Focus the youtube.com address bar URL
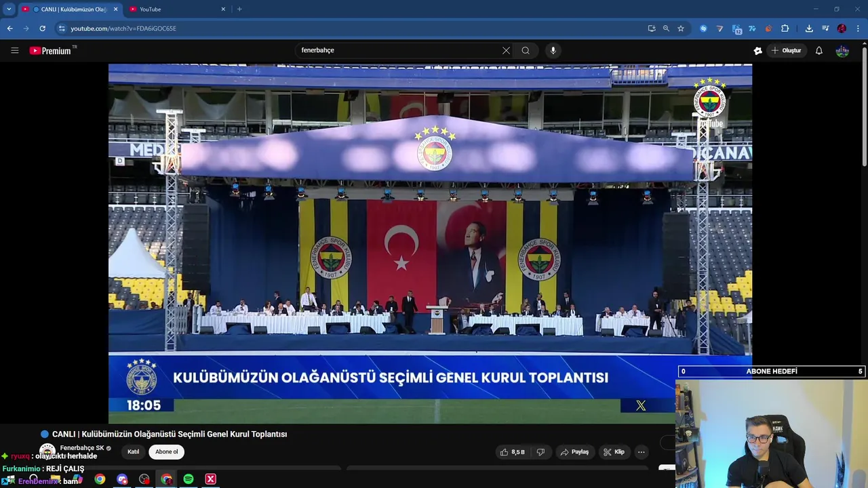The width and height of the screenshot is (868, 488). tap(123, 28)
